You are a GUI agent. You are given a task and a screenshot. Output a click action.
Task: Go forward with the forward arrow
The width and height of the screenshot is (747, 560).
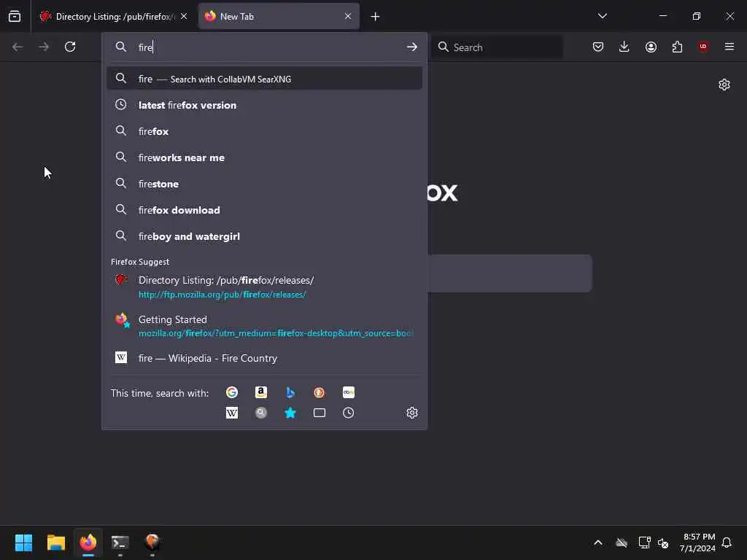[44, 47]
